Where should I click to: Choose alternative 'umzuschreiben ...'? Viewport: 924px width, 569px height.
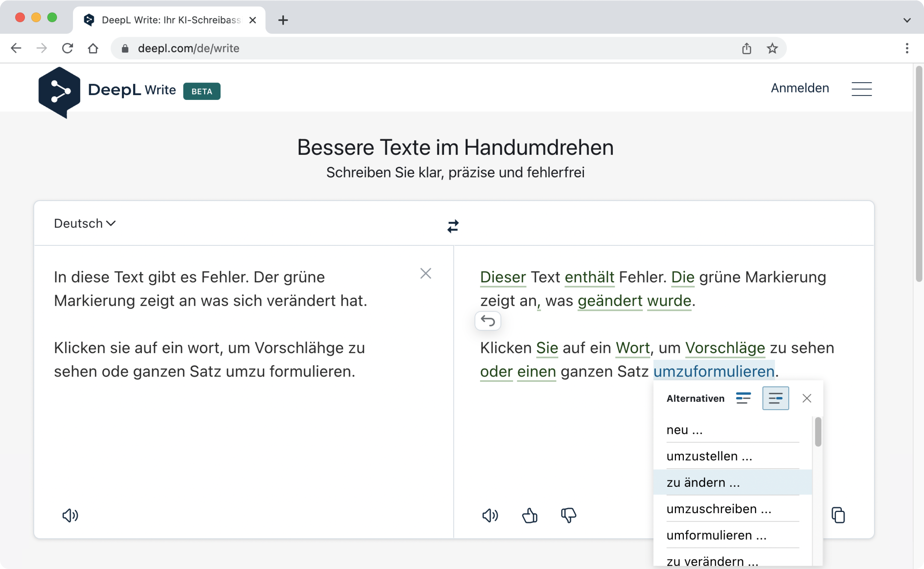pos(732,509)
